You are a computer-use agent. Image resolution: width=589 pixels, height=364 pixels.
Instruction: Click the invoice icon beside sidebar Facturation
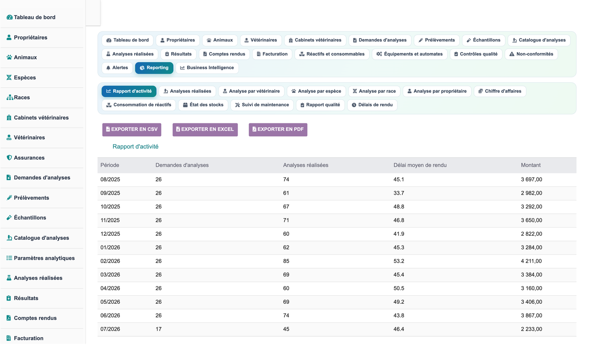tap(9, 338)
